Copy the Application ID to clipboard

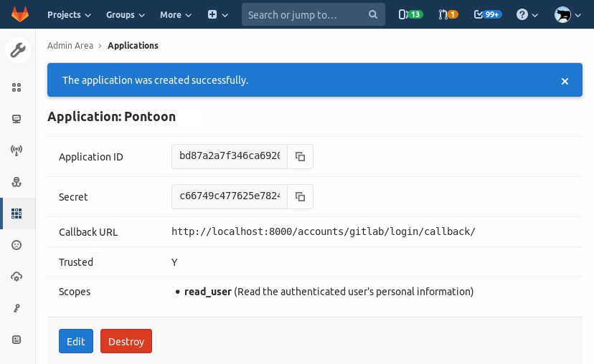300,156
